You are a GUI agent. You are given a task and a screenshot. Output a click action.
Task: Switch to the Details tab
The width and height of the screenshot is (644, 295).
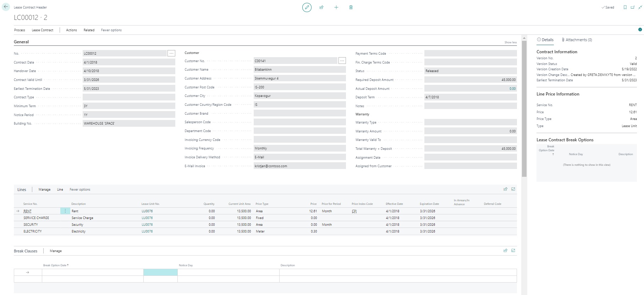545,40
